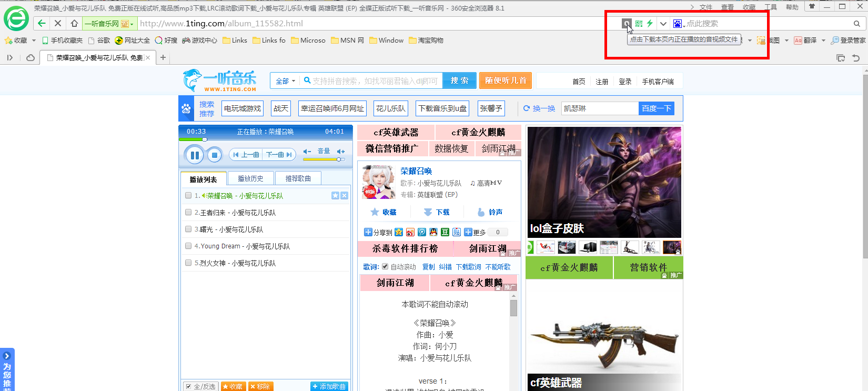Click the cloud sync icon on tab bar
This screenshot has height=391, width=868.
(x=31, y=57)
